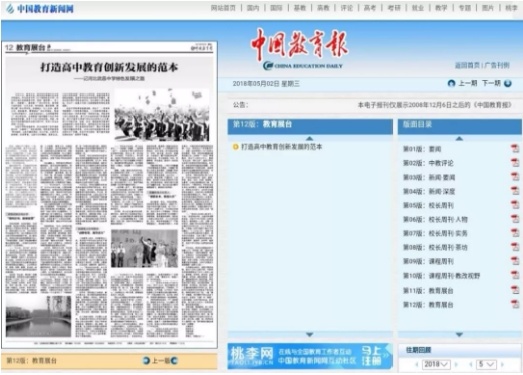Image resolution: width=523 pixels, height=375 pixels.
Task: Open the year dropdown showing 2018
Action: [436, 364]
